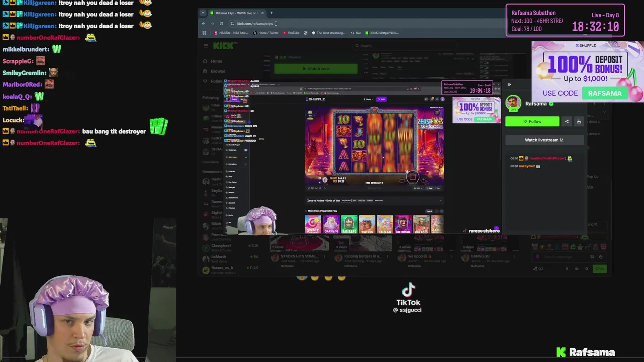Open Rafsama's profile avatar in clip panel
This screenshot has width=644, height=362.
pyautogui.click(x=514, y=103)
